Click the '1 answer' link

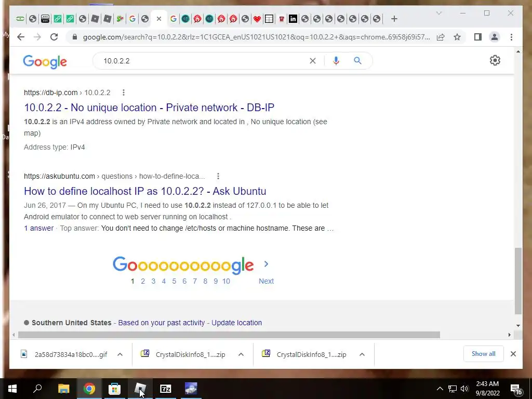pyautogui.click(x=38, y=228)
